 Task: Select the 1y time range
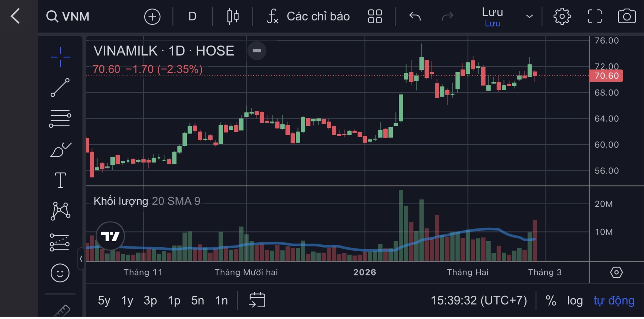(127, 301)
